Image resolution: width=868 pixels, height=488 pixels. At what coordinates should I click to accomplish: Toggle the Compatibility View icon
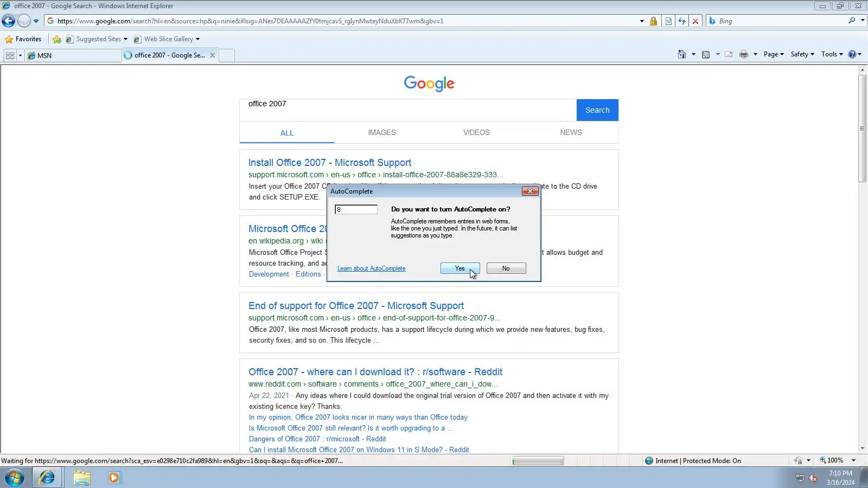tap(668, 21)
